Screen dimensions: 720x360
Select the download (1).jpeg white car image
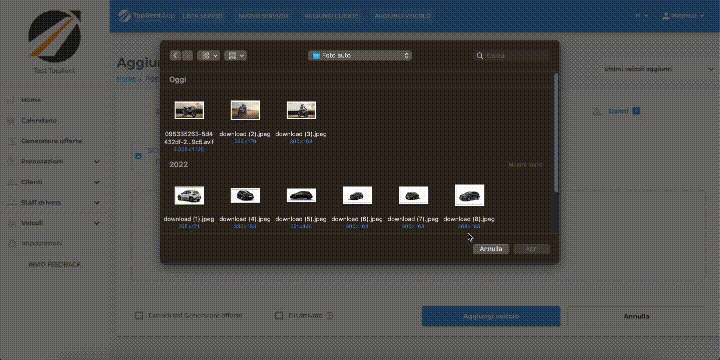click(x=189, y=196)
